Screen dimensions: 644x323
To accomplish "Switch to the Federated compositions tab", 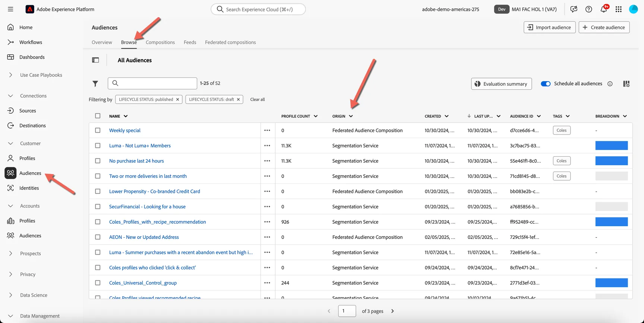I will click(230, 42).
